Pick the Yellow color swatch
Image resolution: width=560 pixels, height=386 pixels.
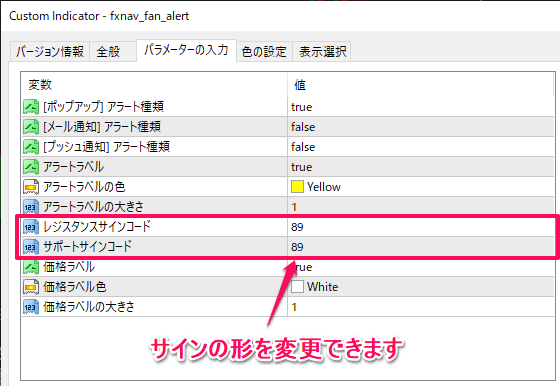pos(297,187)
